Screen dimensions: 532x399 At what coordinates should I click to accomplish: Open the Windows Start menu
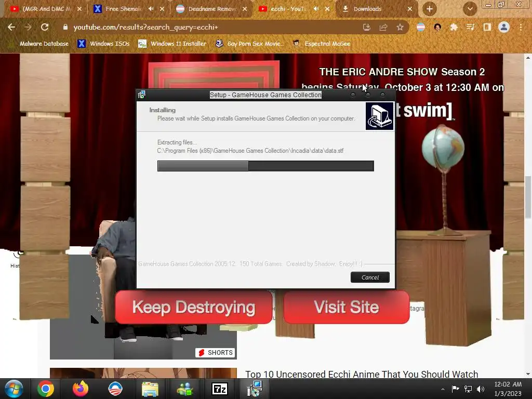pyautogui.click(x=14, y=389)
